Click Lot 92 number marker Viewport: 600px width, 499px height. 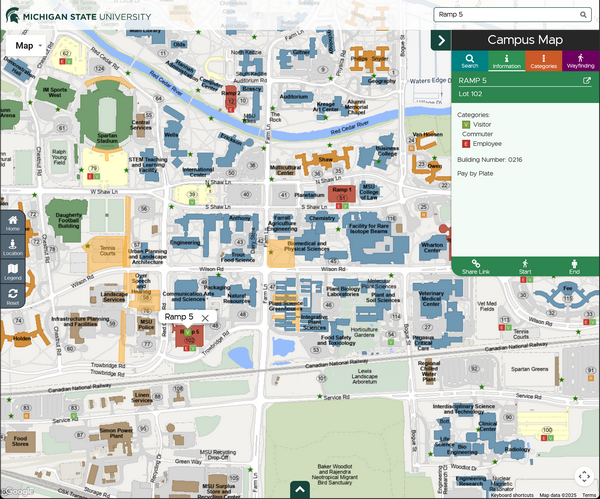(474, 369)
